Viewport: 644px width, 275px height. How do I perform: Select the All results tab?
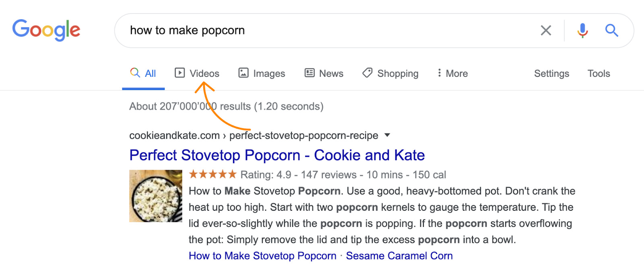[143, 74]
